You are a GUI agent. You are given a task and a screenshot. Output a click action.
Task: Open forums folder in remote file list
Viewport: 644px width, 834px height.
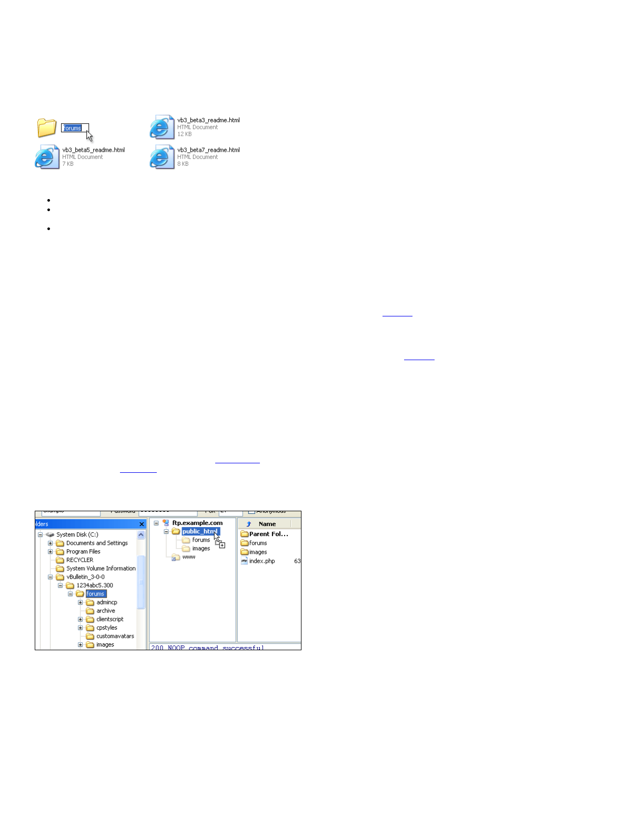(x=254, y=543)
